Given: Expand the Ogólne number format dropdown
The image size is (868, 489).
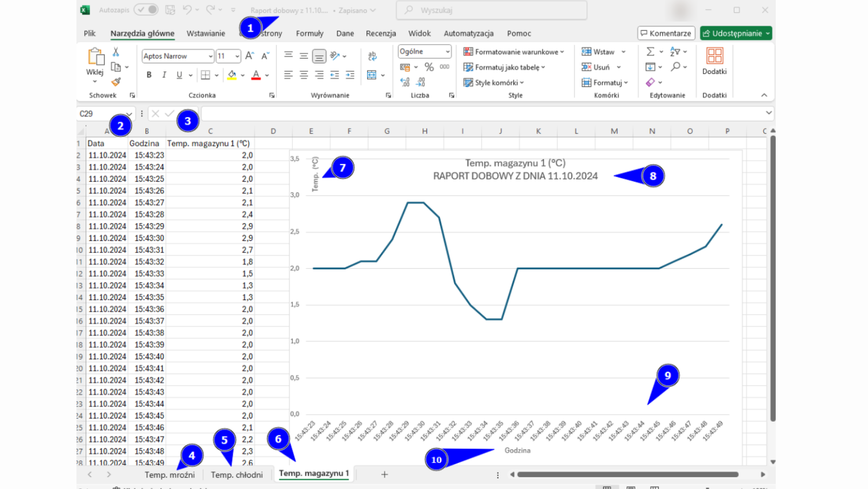Looking at the screenshot, I should click(x=448, y=52).
